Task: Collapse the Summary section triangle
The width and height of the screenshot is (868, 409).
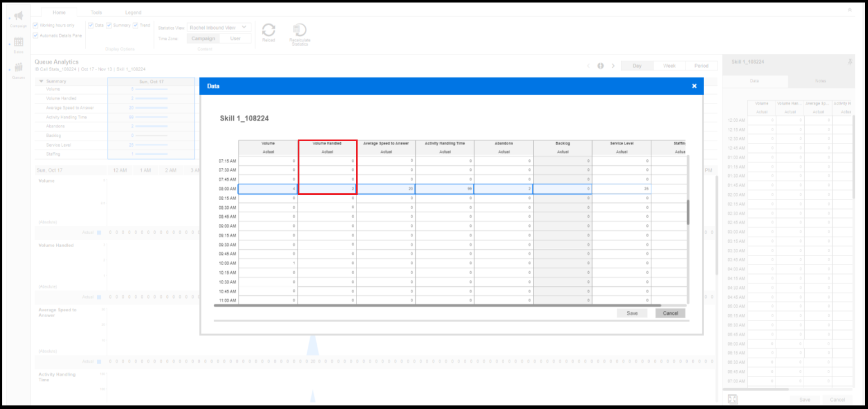Action: 41,81
